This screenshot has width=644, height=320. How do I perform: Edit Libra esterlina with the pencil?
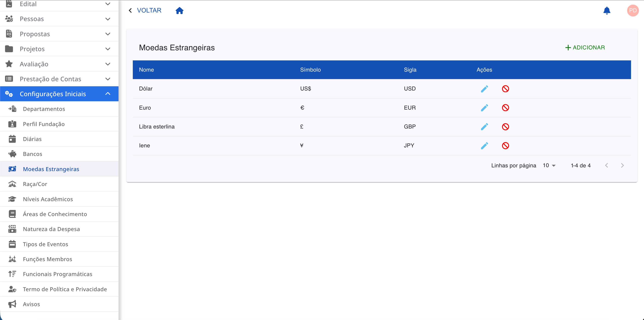[484, 127]
